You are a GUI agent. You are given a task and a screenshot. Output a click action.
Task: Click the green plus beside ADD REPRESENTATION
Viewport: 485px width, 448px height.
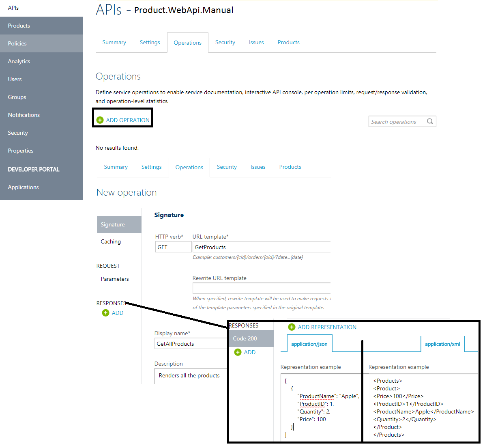(292, 327)
